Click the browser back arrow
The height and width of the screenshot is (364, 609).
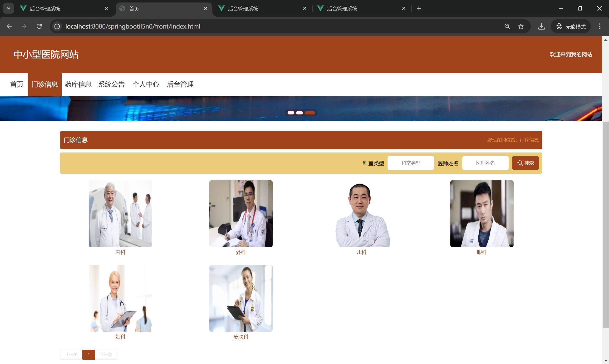(9, 26)
